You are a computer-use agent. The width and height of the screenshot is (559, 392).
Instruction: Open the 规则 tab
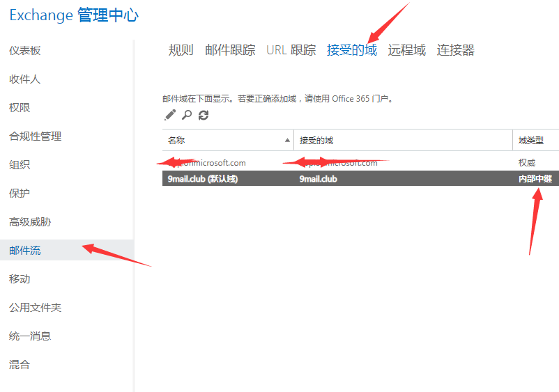pyautogui.click(x=181, y=50)
